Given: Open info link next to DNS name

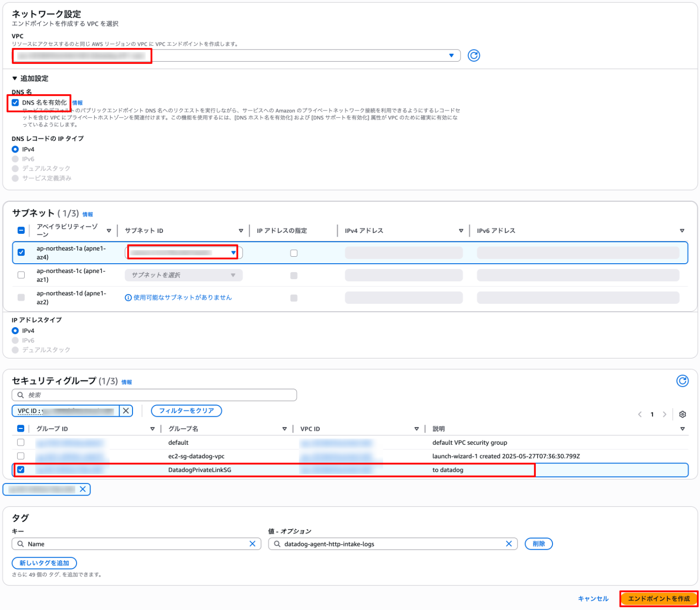Looking at the screenshot, I should (x=77, y=103).
